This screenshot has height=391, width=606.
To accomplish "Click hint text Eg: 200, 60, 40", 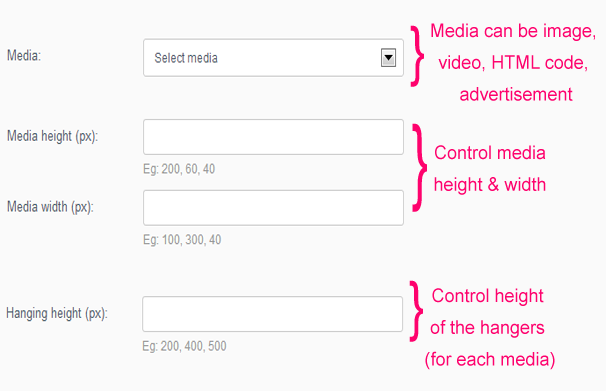I will pos(179,169).
